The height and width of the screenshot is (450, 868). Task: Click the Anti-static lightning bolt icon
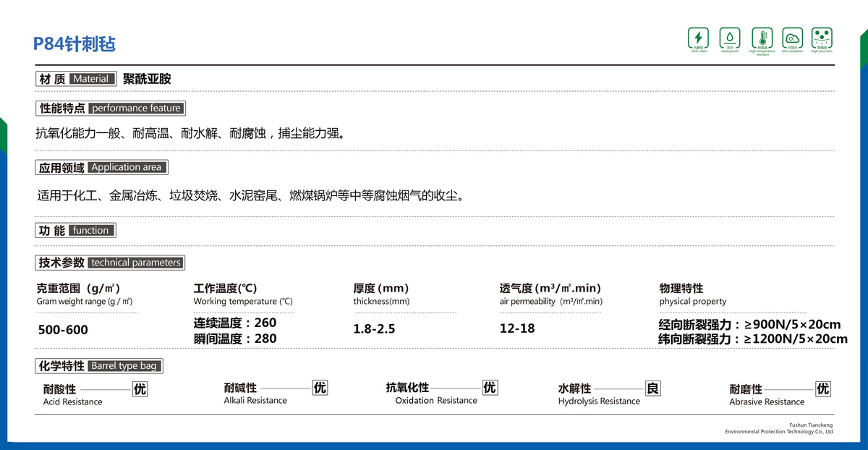point(698,38)
